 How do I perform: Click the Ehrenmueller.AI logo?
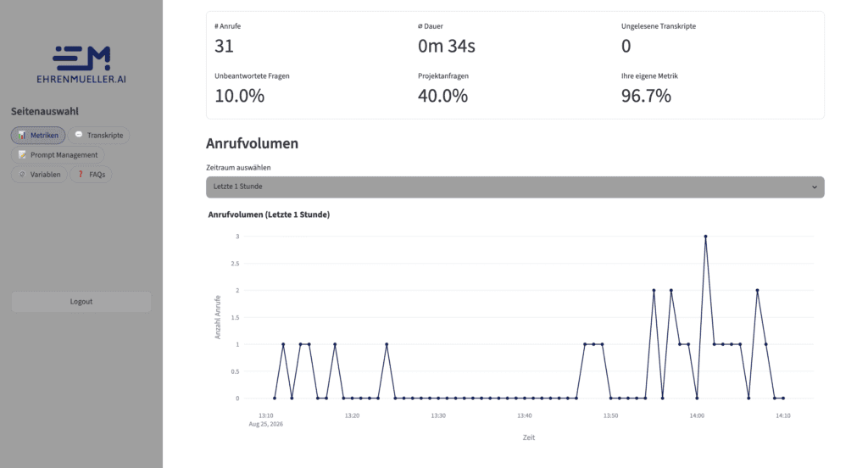(x=81, y=64)
